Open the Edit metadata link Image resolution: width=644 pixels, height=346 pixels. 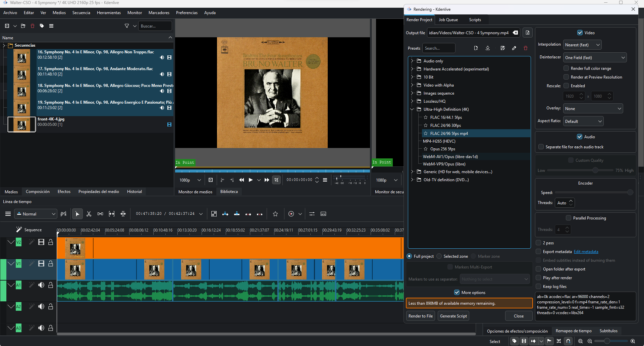coord(586,252)
